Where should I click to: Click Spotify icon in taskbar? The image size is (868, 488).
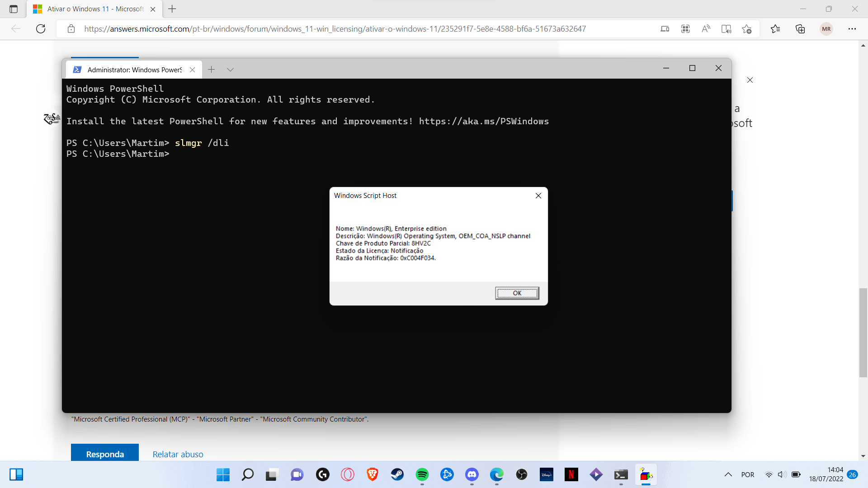(x=422, y=474)
